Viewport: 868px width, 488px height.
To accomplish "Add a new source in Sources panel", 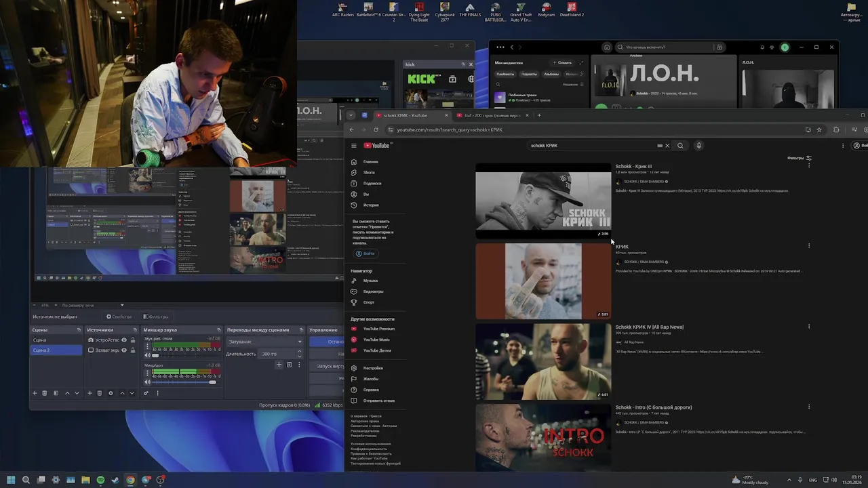I will click(90, 393).
